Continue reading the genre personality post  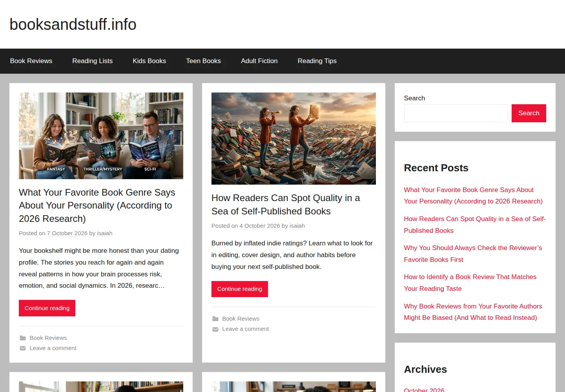(x=47, y=308)
